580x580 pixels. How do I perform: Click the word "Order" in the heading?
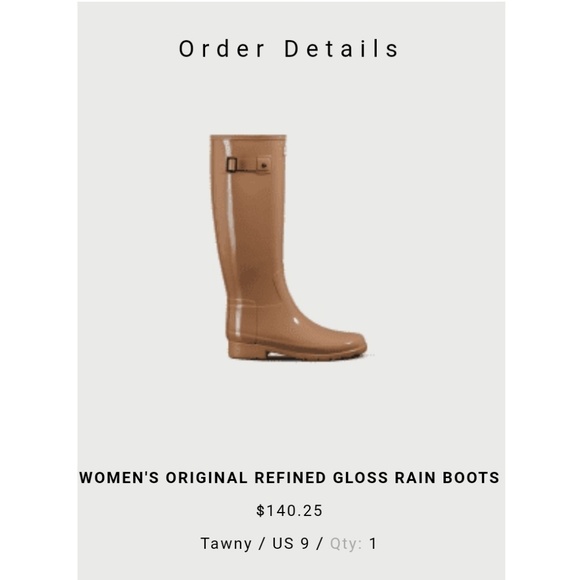tap(222, 49)
